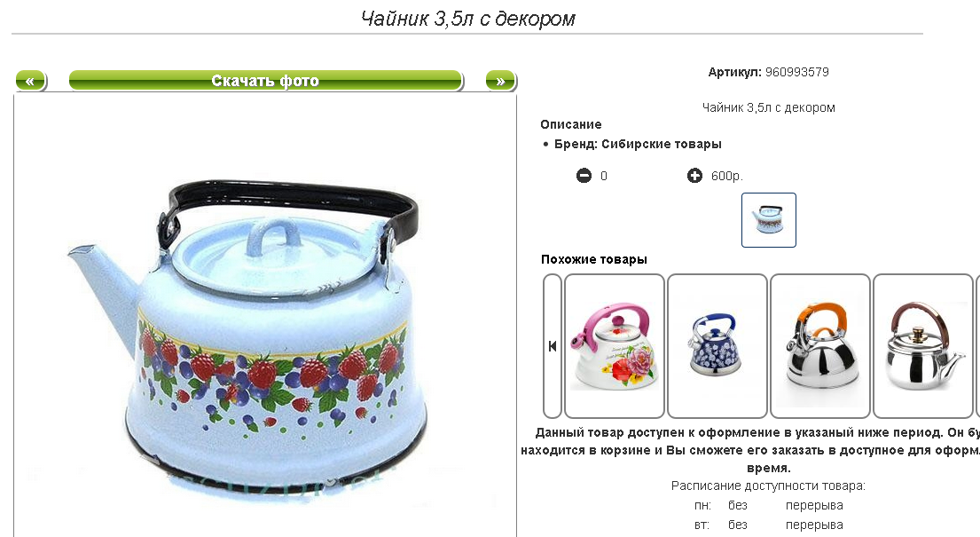
Task: Click the next photo » arrow button
Action: click(500, 81)
